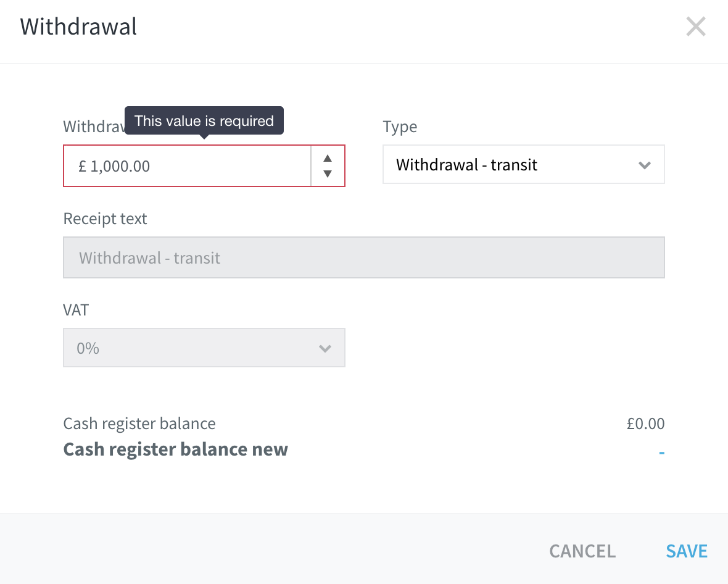728x584 pixels.
Task: Click the "This value is required" tooltip
Action: pyautogui.click(x=204, y=121)
